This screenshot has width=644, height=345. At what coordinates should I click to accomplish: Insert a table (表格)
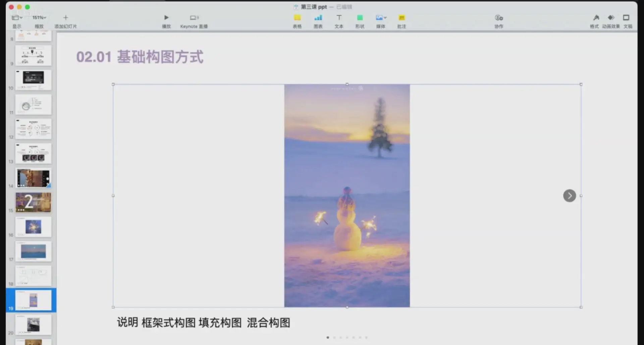pyautogui.click(x=297, y=17)
